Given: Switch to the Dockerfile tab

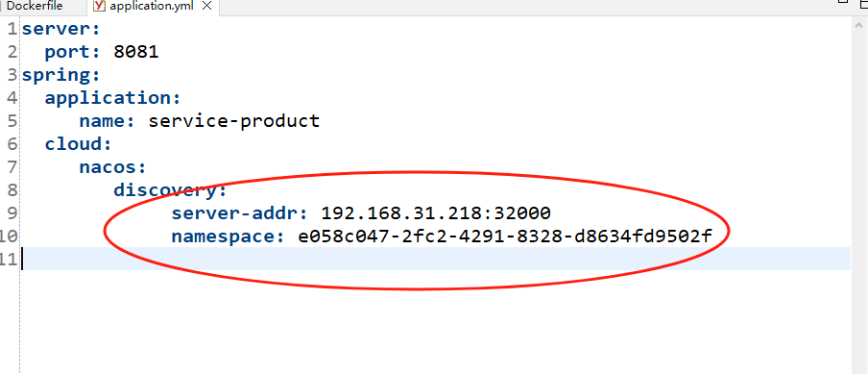Looking at the screenshot, I should click(x=36, y=6).
